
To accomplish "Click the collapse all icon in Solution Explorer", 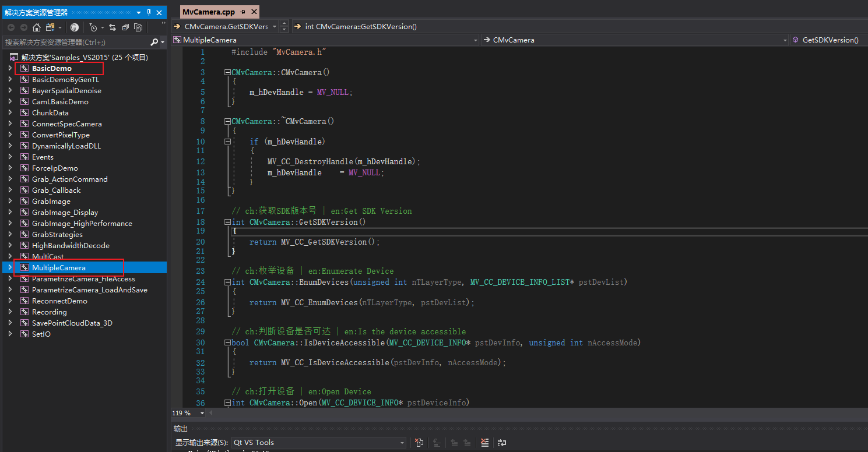I will click(125, 27).
